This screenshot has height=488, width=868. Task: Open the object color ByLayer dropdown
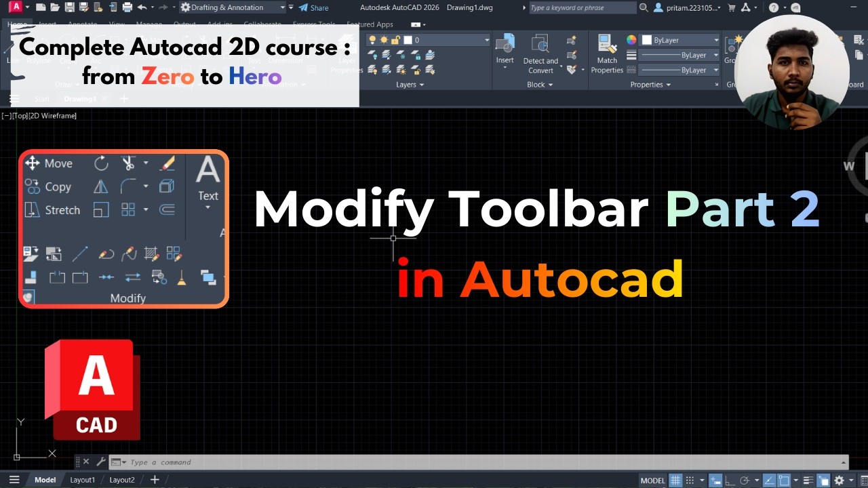(x=680, y=40)
